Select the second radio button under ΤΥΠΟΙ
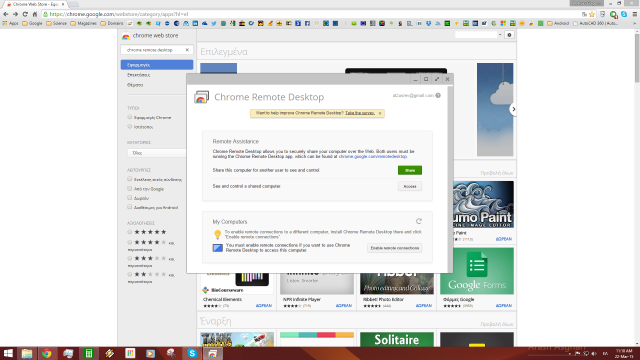Viewport: 640px width, 360px height. click(130, 127)
